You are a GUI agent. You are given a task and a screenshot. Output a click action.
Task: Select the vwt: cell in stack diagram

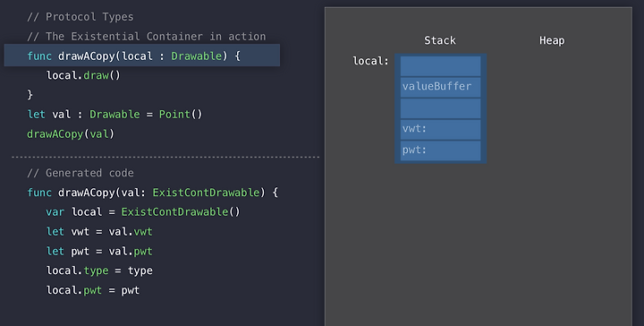coord(440,129)
